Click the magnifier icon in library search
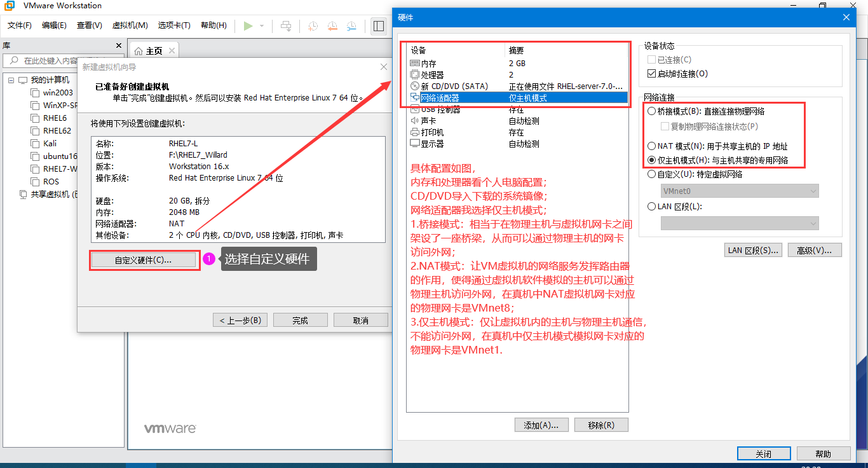868x468 pixels. tap(14, 60)
